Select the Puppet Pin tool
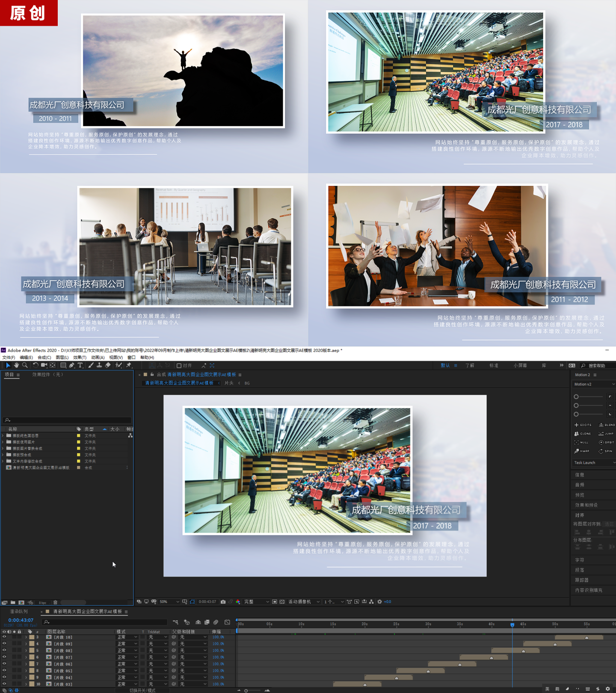The image size is (616, 693). (x=129, y=365)
